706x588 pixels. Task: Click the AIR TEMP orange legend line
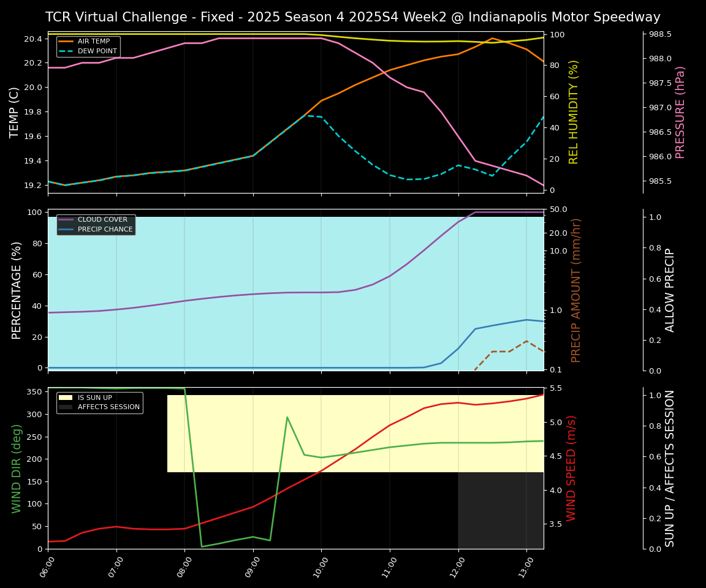pos(66,42)
